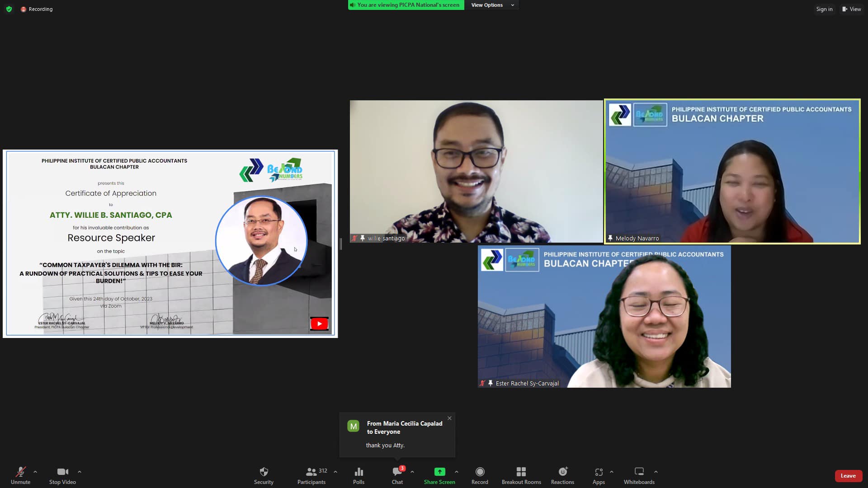Click the Sign in button
This screenshot has width=868, height=488.
point(824,9)
